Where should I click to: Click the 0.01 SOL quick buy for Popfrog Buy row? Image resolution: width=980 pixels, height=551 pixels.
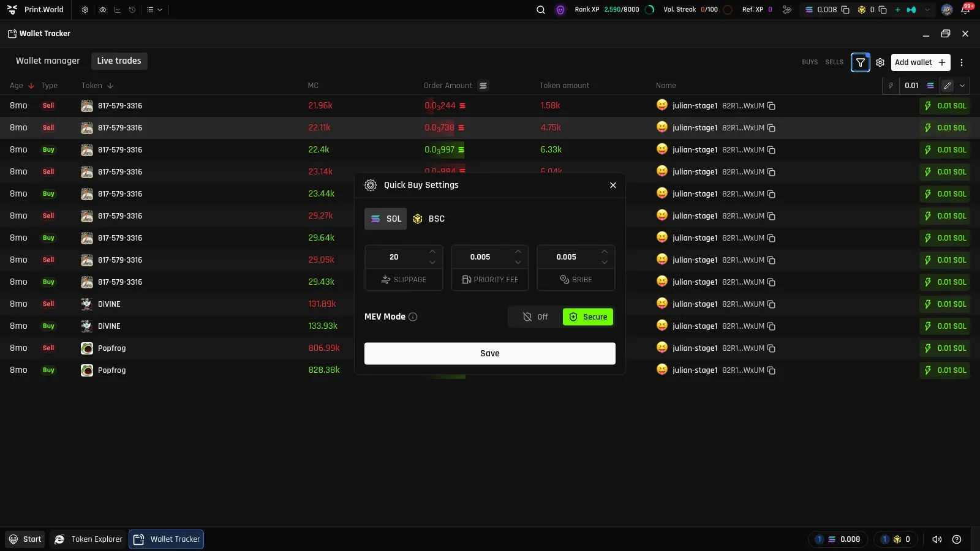pos(944,370)
